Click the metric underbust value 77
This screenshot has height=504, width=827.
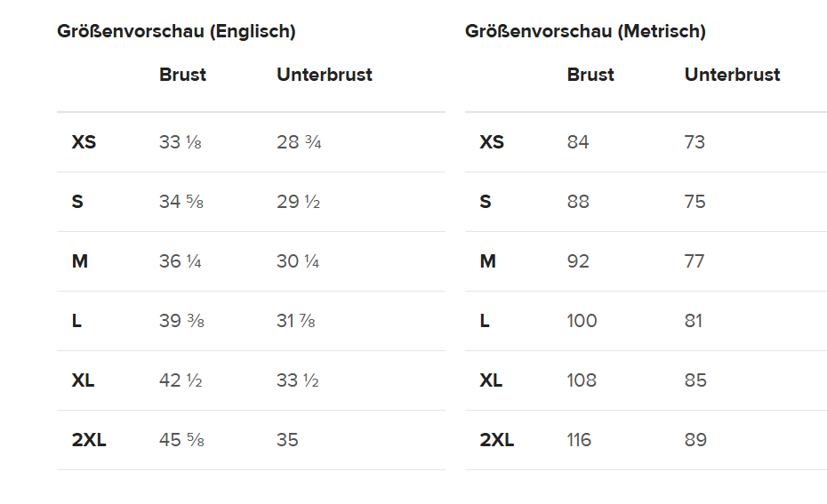(695, 261)
